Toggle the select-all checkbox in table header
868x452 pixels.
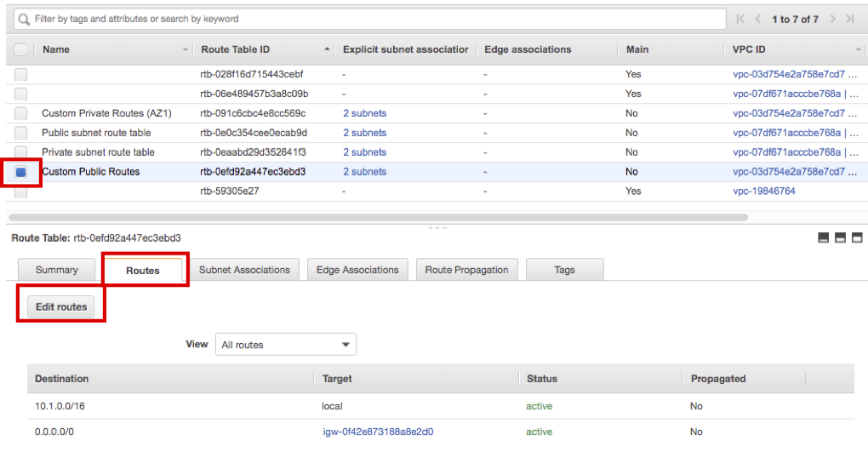(x=21, y=49)
